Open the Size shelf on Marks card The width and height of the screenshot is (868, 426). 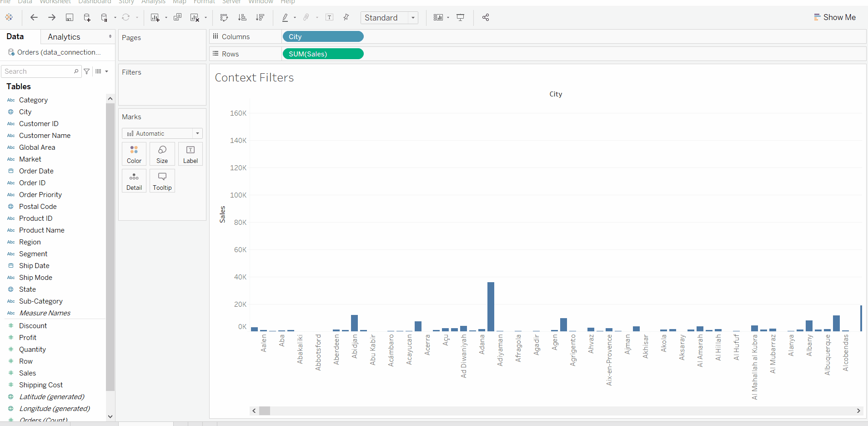(162, 154)
